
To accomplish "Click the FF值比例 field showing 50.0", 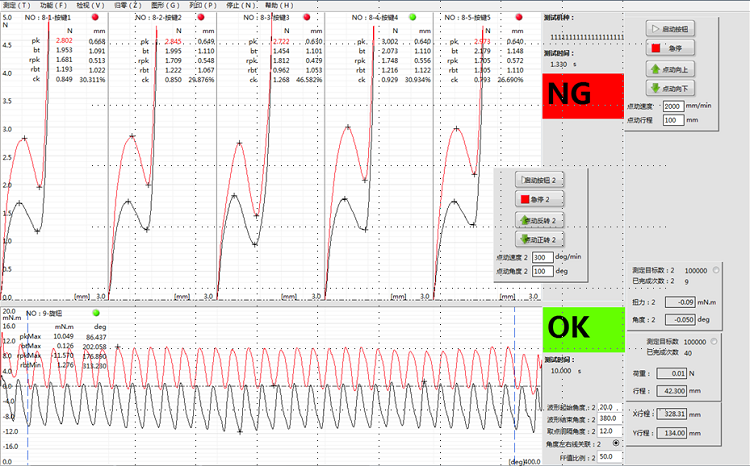I will (609, 456).
